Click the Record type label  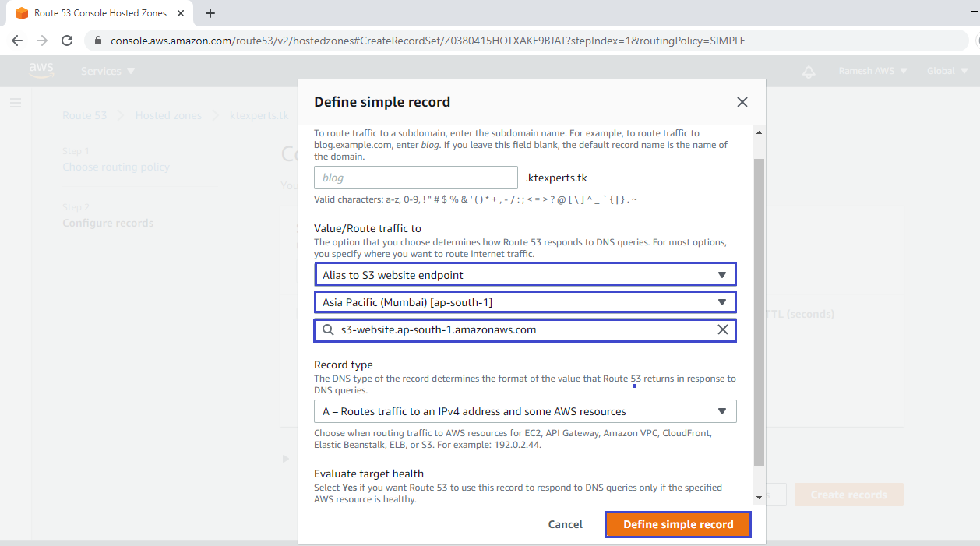[344, 365]
